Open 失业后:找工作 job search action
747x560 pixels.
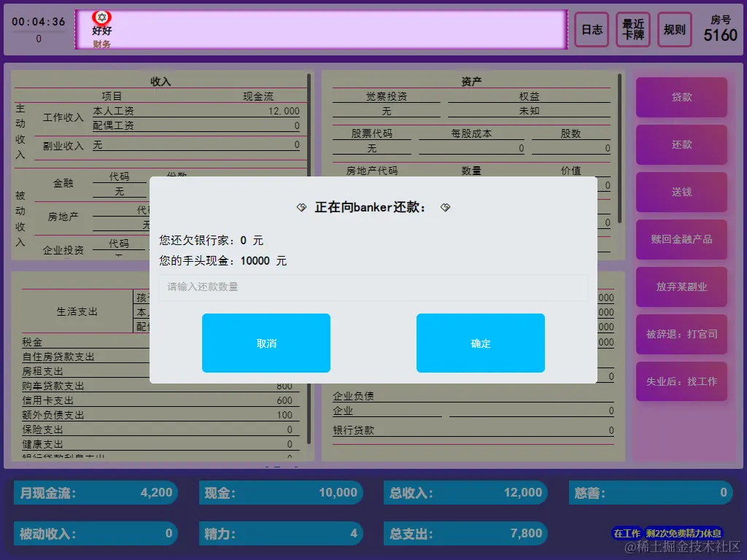tap(681, 381)
